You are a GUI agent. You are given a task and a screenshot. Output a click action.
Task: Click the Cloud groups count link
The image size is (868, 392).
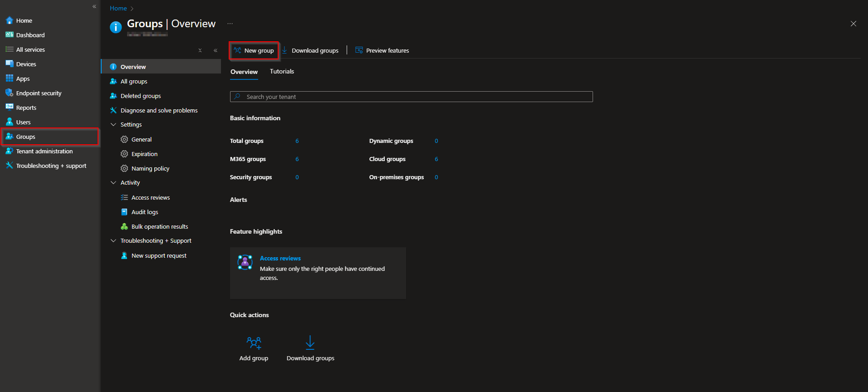tap(436, 159)
